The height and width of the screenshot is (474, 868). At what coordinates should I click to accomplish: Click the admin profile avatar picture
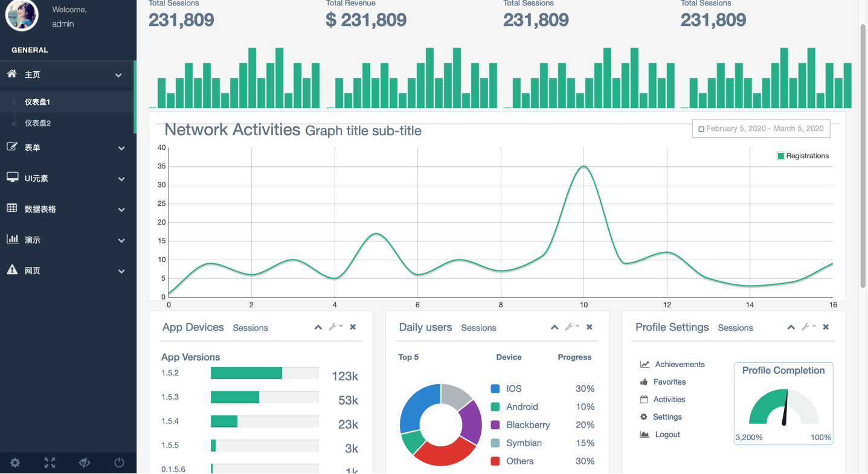pyautogui.click(x=22, y=14)
